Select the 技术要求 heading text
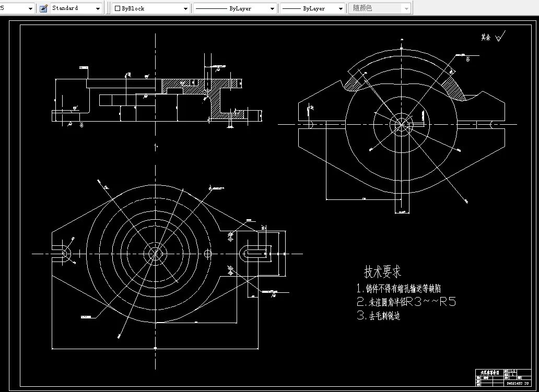 pos(382,271)
